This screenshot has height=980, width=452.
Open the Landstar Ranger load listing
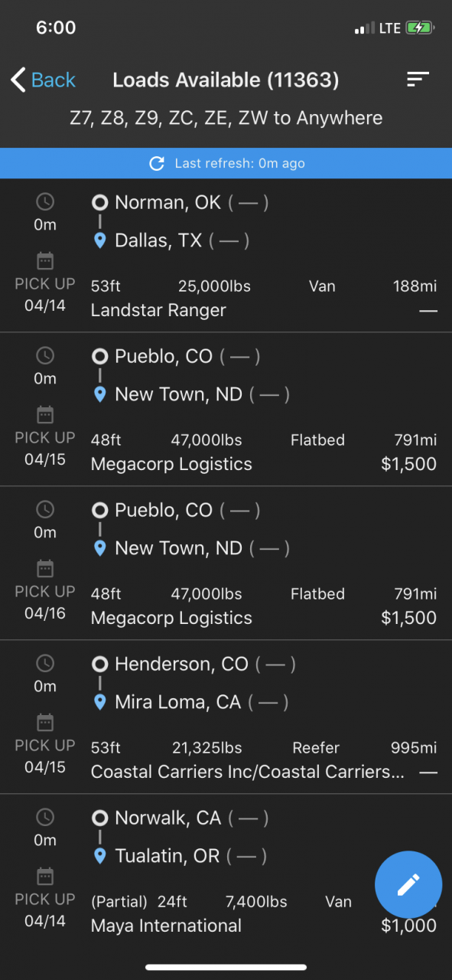pos(226,256)
